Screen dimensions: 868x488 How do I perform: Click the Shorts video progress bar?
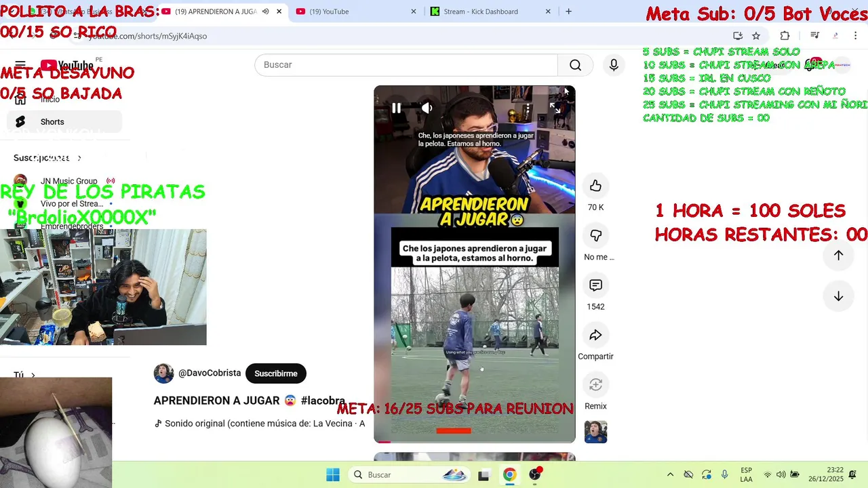tap(475, 441)
